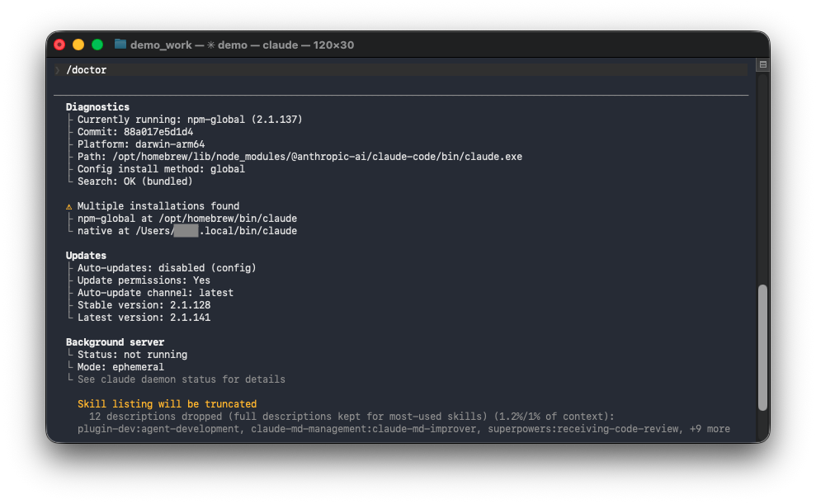Click the yellow warning triangle icon

68,206
